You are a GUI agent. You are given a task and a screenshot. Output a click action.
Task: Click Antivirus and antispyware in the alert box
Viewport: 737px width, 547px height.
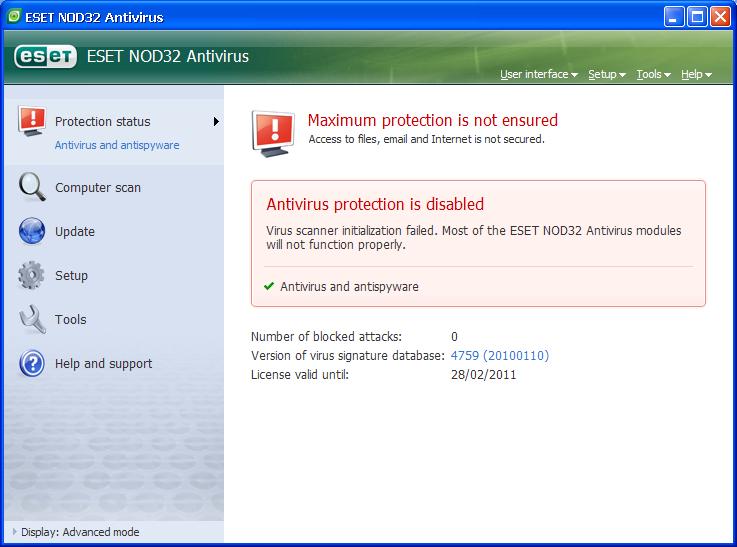coord(349,287)
